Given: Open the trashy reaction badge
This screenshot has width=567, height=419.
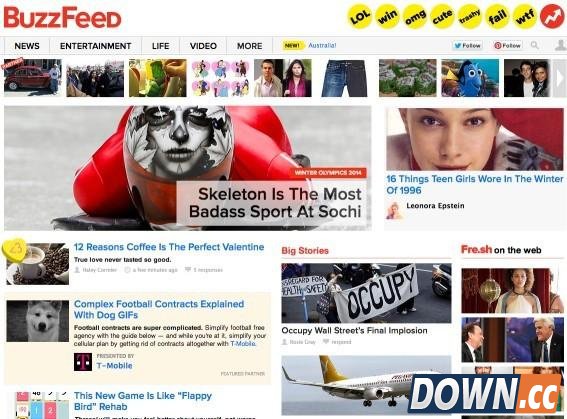Looking at the screenshot, I should coord(470,16).
